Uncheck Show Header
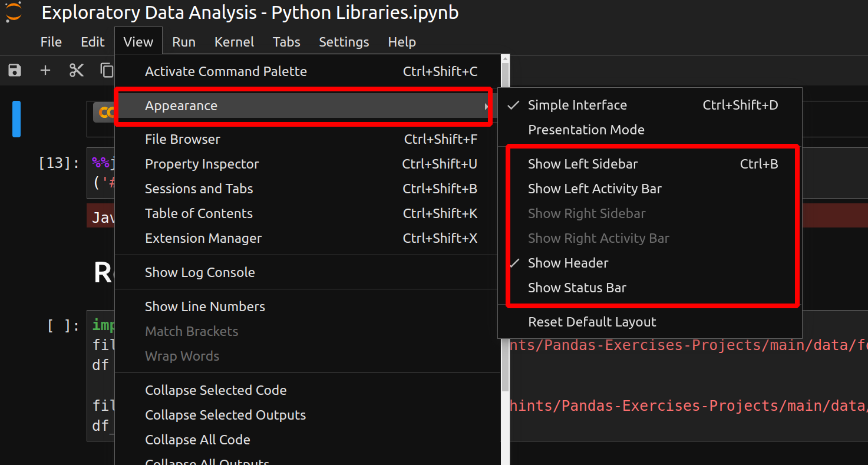The image size is (868, 465). coord(567,263)
